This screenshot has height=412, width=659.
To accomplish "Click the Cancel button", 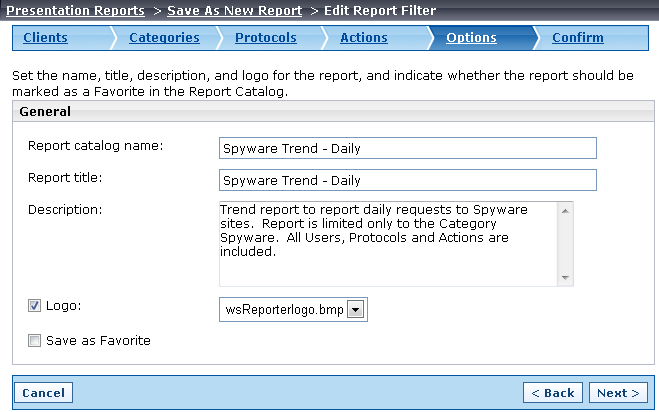I will [x=44, y=393].
